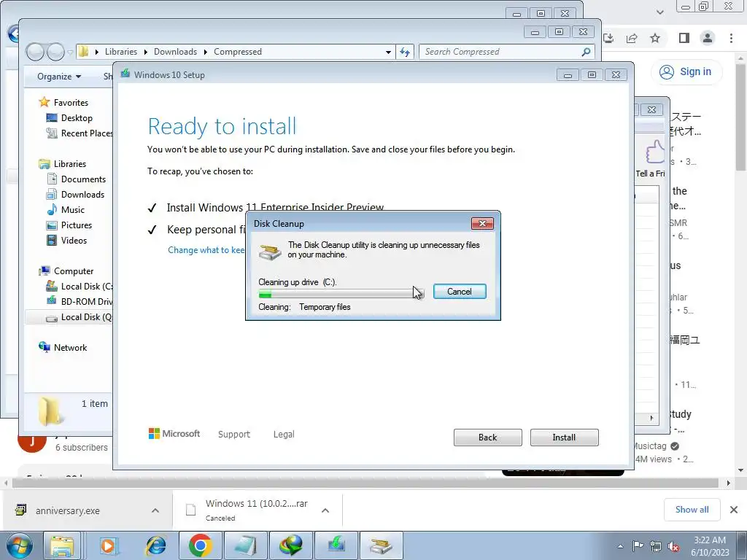Viewport: 747px width, 560px height.
Task: Click the Chrome share page icon
Action: coord(632,38)
